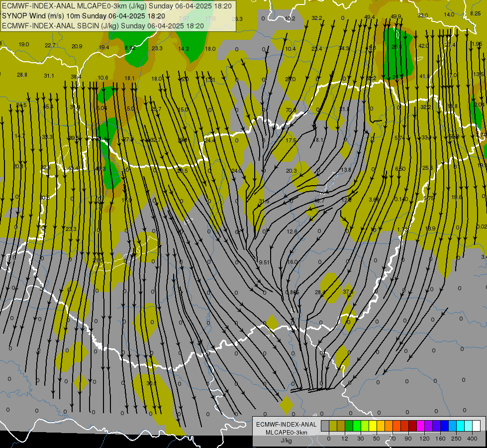Image resolution: width=487 pixels, height=448 pixels.
Task: Click the map value '25.6'
Action: click(x=427, y=168)
